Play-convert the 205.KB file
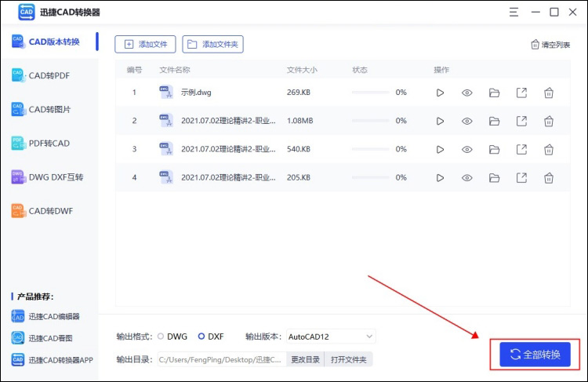 [x=440, y=178]
